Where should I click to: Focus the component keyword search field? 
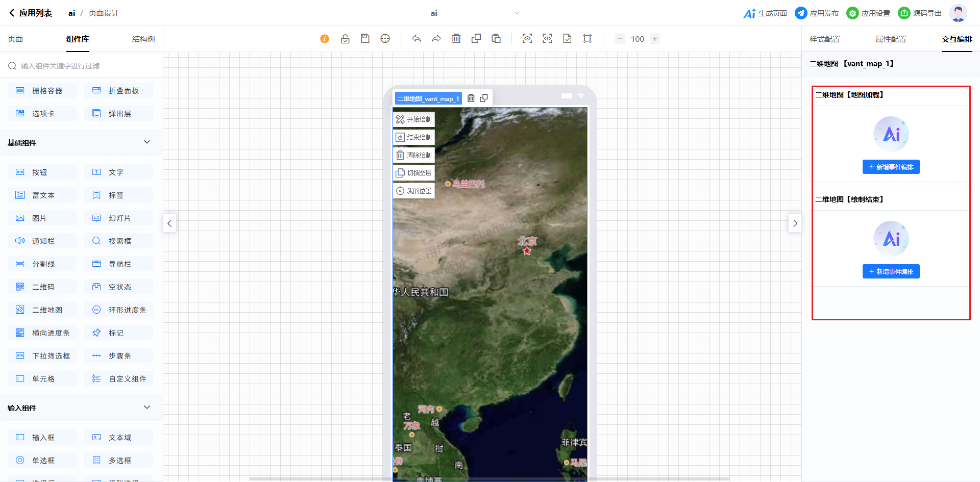pos(84,66)
